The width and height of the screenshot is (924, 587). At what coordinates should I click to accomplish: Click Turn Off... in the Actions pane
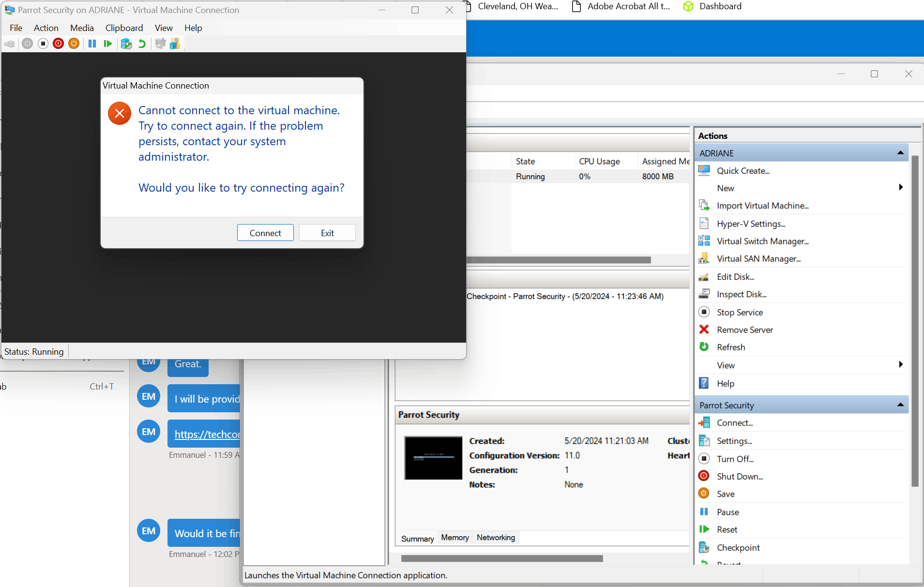click(735, 459)
